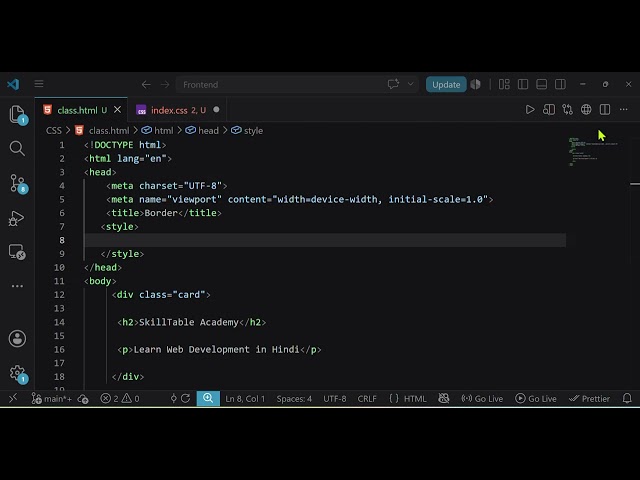This screenshot has width=640, height=480.
Task: Click line number 12 in the gutter
Action: click(x=59, y=295)
